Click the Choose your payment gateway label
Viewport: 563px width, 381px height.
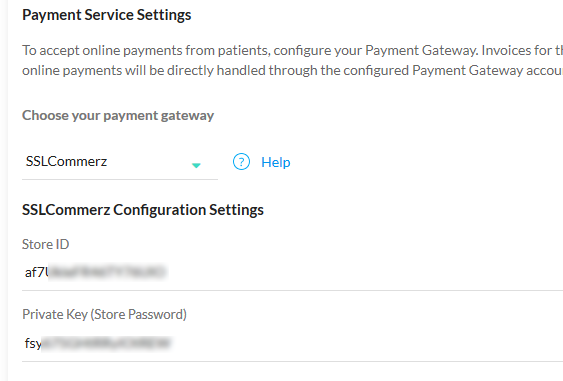pyautogui.click(x=118, y=116)
